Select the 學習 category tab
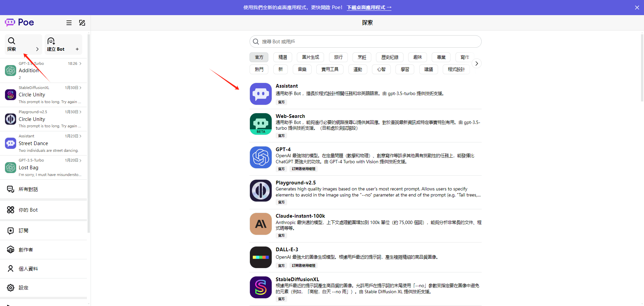The image size is (644, 306). (x=405, y=70)
